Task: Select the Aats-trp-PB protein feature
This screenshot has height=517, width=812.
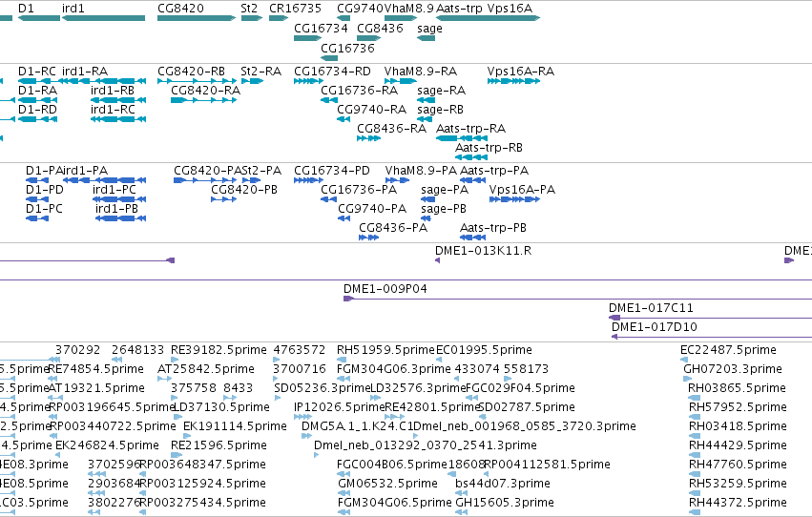Action: coord(473,238)
